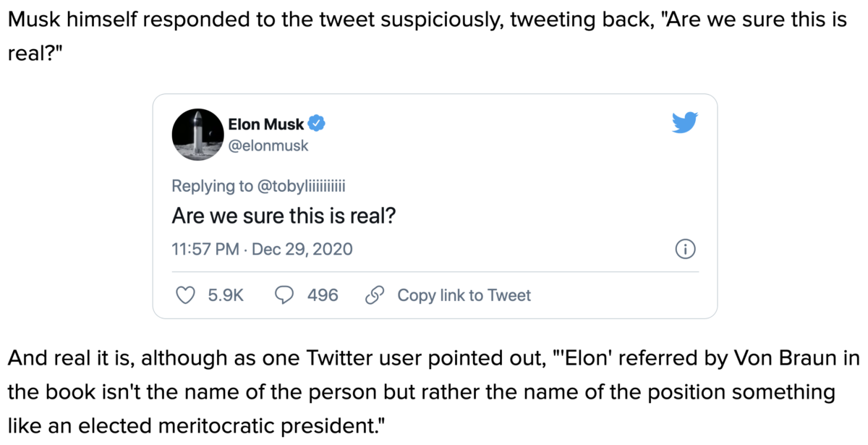Open the tweet info circle icon

point(686,250)
